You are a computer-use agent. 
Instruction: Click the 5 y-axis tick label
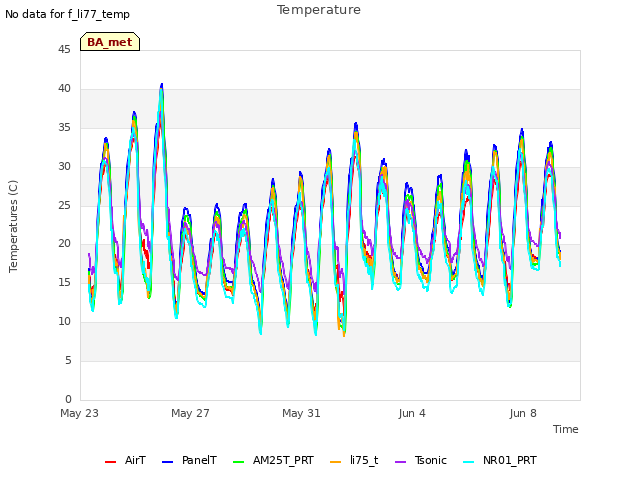tap(68, 360)
